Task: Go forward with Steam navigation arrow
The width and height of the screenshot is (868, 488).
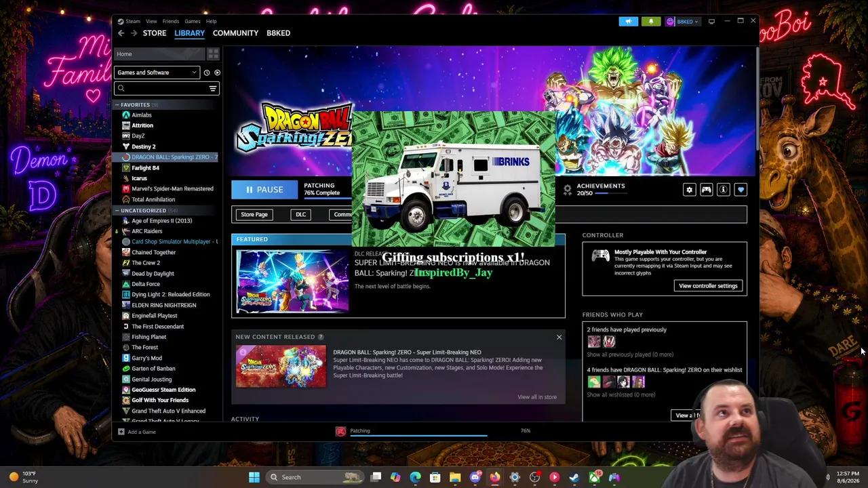Action: (134, 33)
